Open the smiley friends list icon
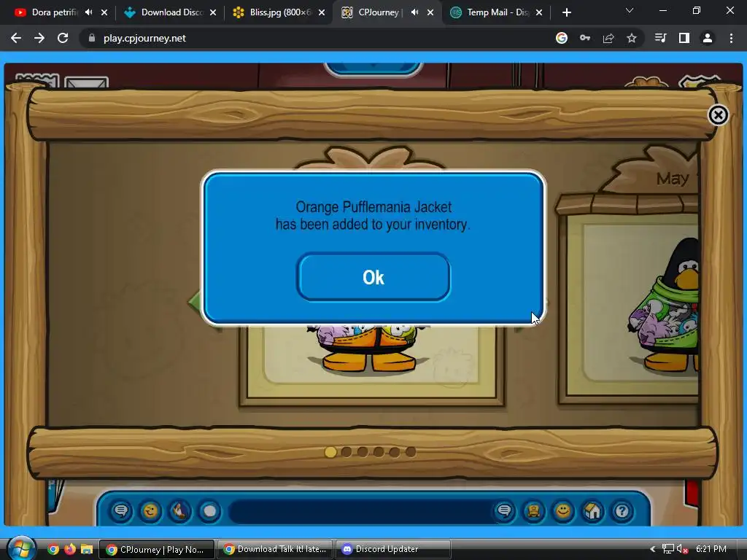 pos(563,511)
